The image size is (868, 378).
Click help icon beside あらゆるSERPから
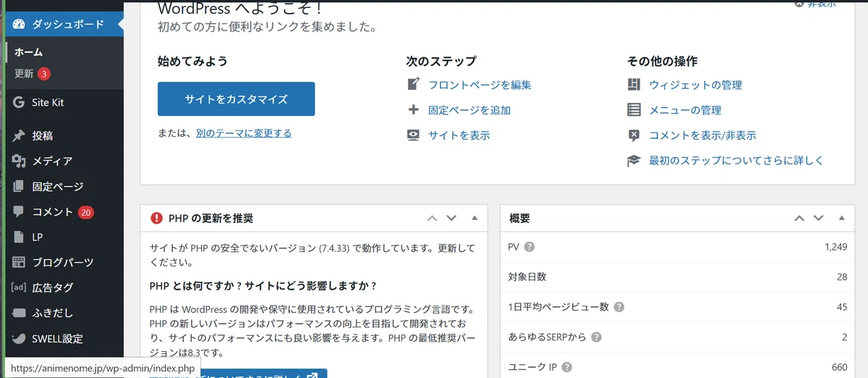click(x=596, y=337)
